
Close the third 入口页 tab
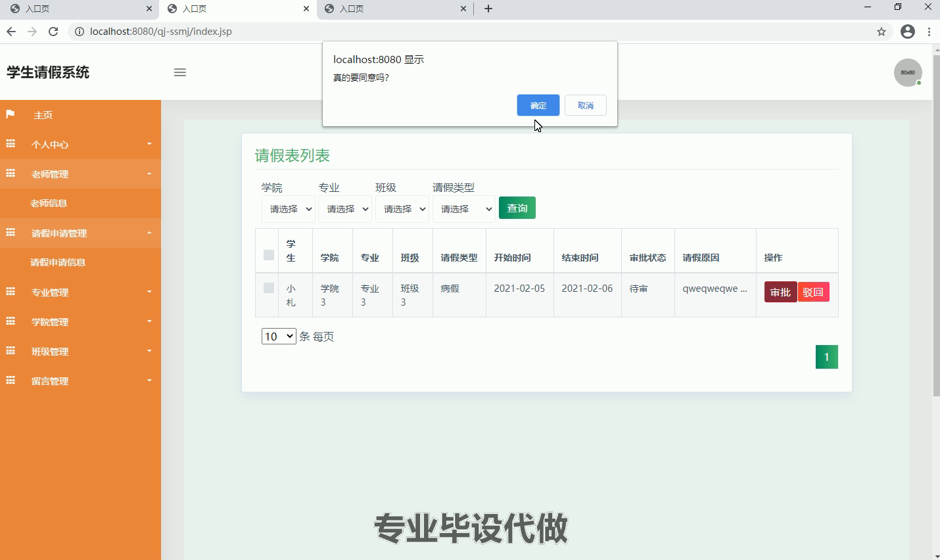[463, 9]
